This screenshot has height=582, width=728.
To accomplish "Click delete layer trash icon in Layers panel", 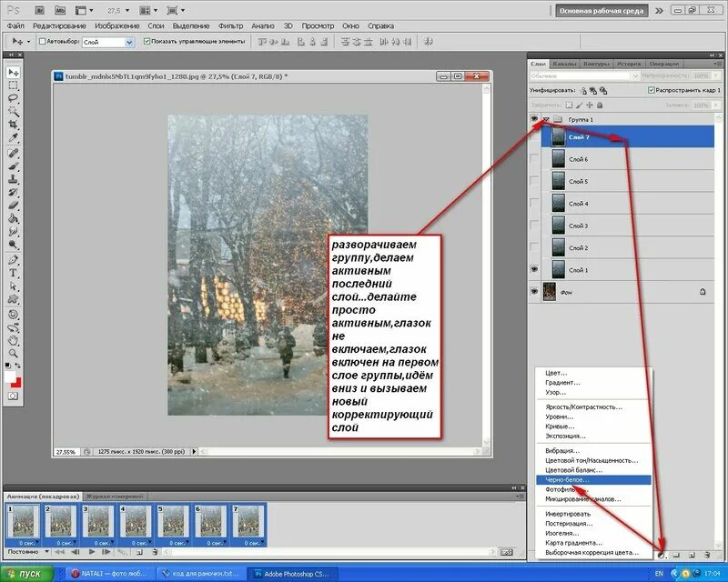I will click(707, 555).
